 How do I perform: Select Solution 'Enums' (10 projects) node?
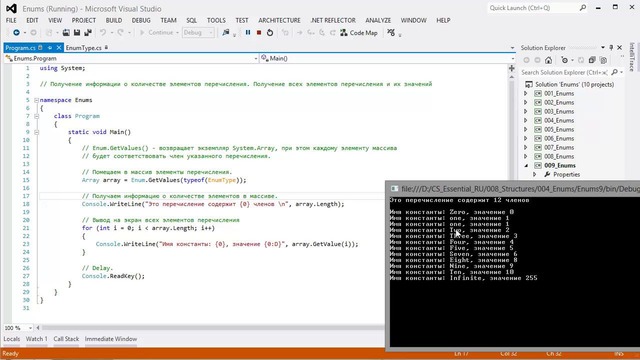574,84
